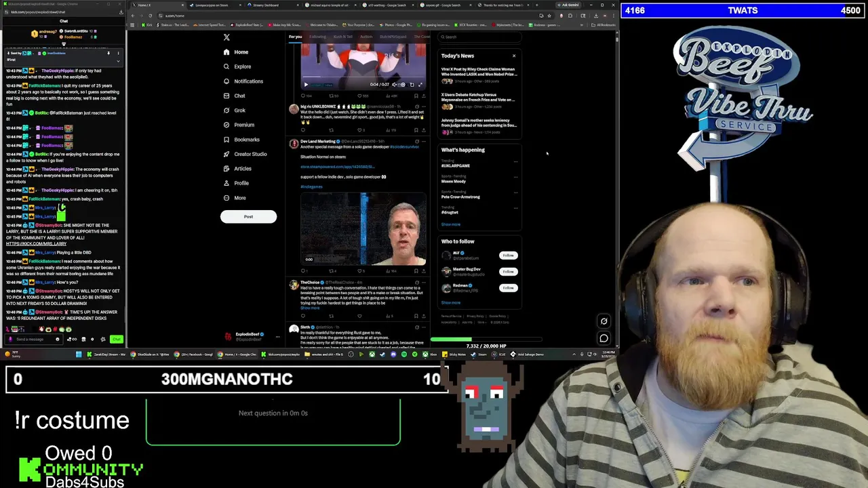Viewport: 868px width, 488px height.
Task: Open Bookmarks in X sidebar
Action: (x=241, y=140)
